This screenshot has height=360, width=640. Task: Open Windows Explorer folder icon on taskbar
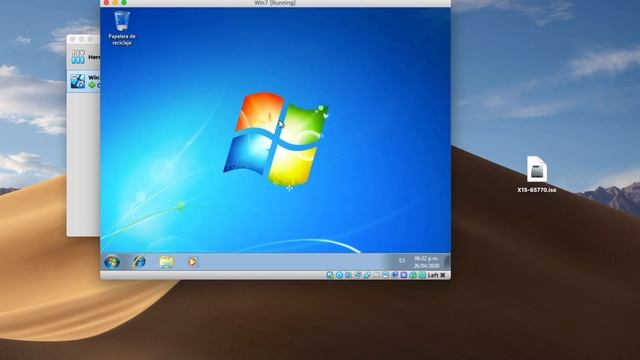click(x=167, y=262)
